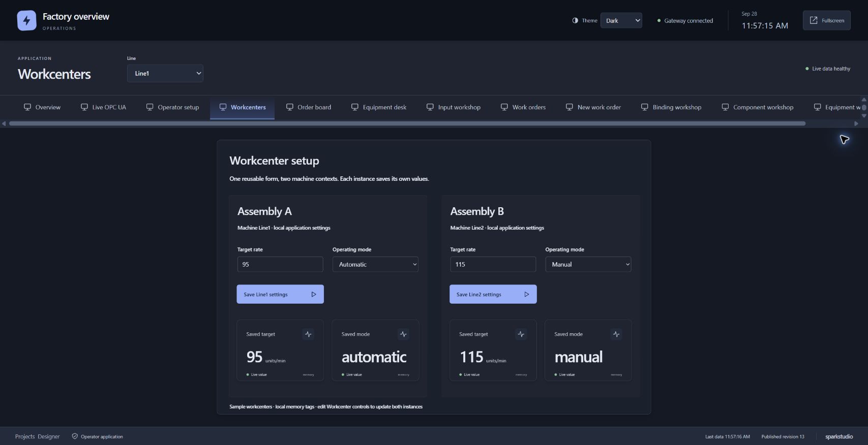Image resolution: width=868 pixels, height=445 pixels.
Task: Click the tab bar scroll right arrow
Action: 856,123
